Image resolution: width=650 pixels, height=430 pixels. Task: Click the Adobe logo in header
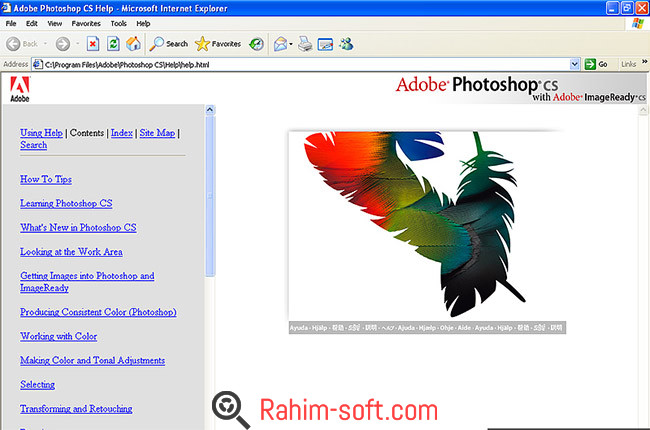[x=19, y=89]
